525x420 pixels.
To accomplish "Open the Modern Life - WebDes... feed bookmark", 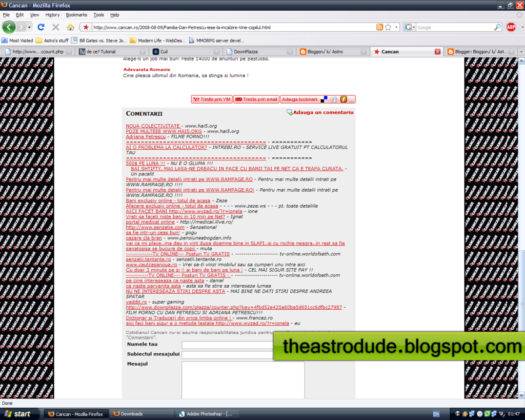I will click(158, 41).
